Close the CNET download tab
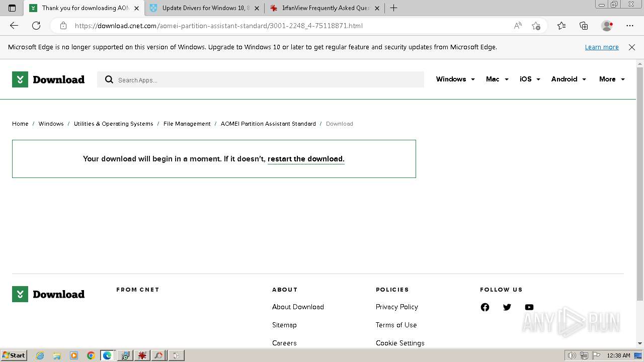The height and width of the screenshot is (362, 644). click(x=136, y=8)
